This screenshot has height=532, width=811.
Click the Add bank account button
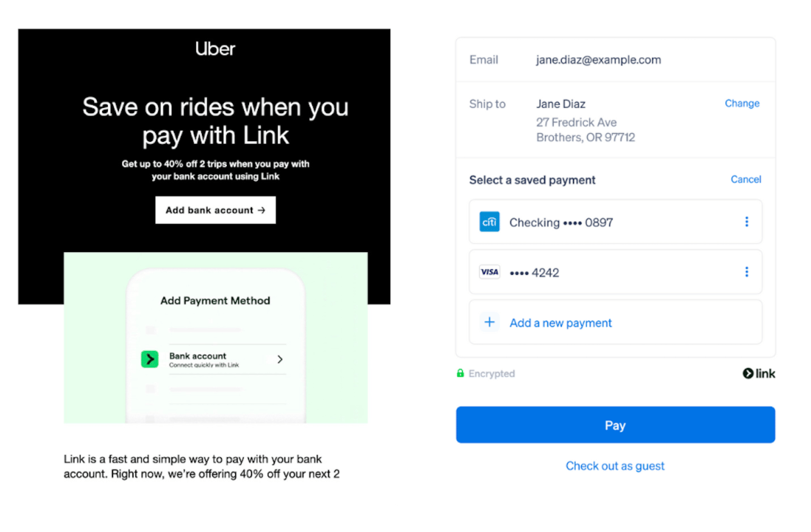click(215, 210)
